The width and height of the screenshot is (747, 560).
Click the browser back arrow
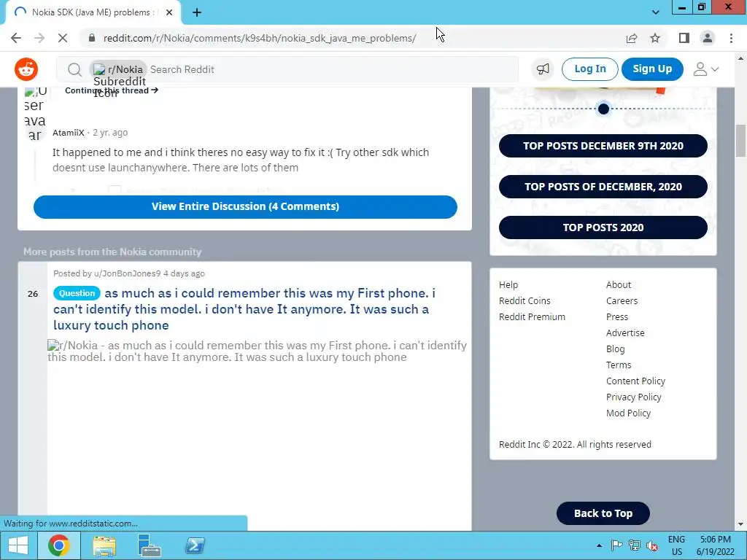[16, 38]
